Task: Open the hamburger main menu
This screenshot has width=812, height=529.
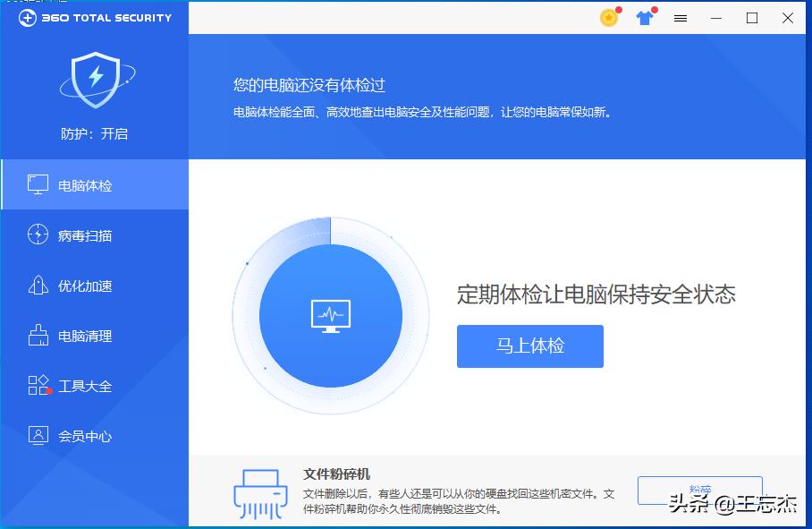Action: coord(681,17)
